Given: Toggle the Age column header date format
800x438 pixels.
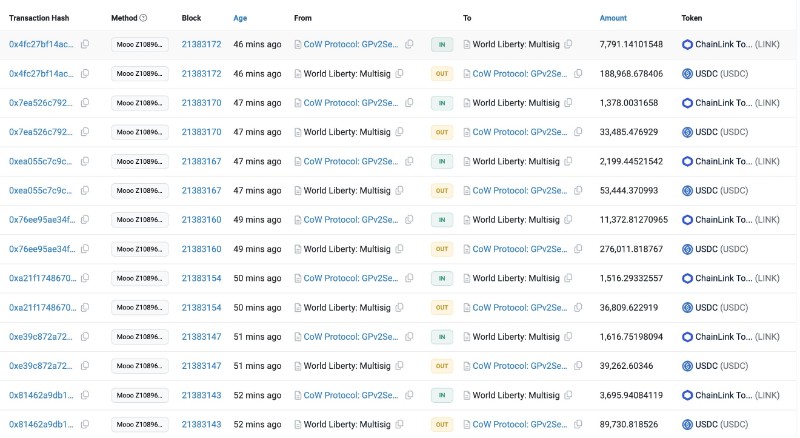Looking at the screenshot, I should (241, 18).
